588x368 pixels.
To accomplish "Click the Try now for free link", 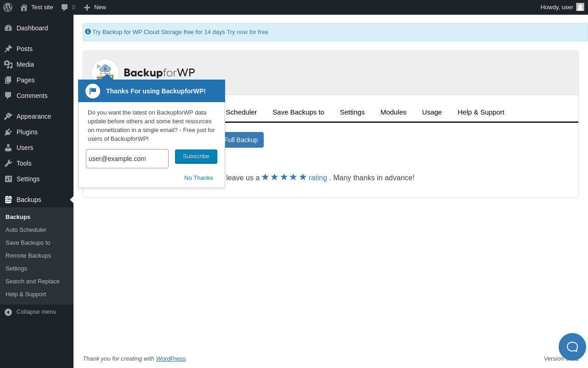I will 247,32.
